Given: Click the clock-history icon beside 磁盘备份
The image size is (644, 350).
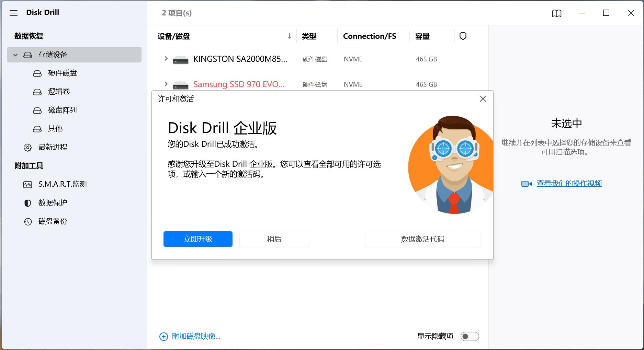Looking at the screenshot, I should (27, 222).
